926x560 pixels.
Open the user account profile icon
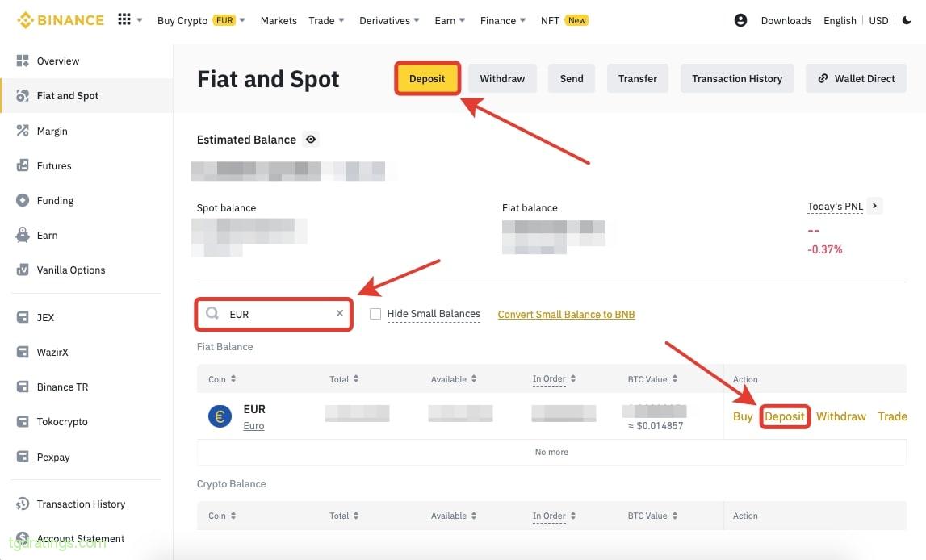click(x=740, y=20)
